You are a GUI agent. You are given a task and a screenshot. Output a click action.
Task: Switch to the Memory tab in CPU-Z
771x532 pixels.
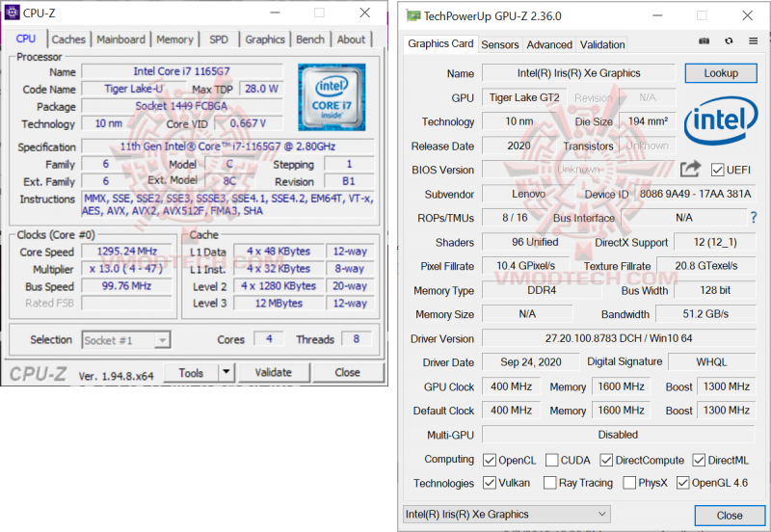(174, 40)
